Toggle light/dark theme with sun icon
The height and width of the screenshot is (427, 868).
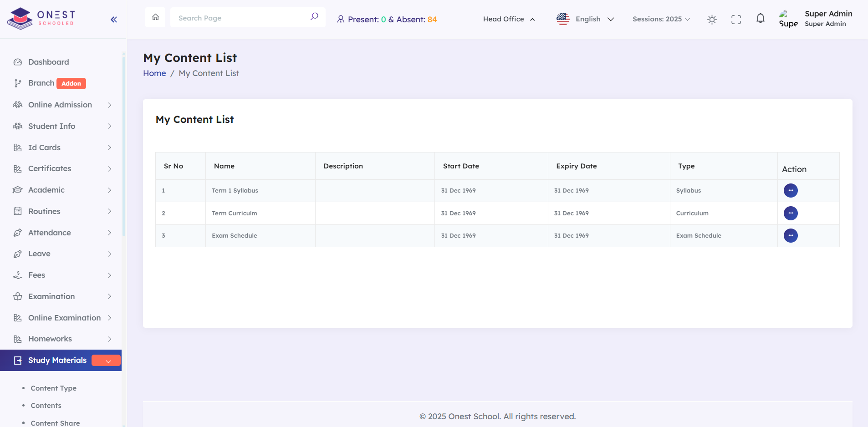pyautogui.click(x=711, y=20)
